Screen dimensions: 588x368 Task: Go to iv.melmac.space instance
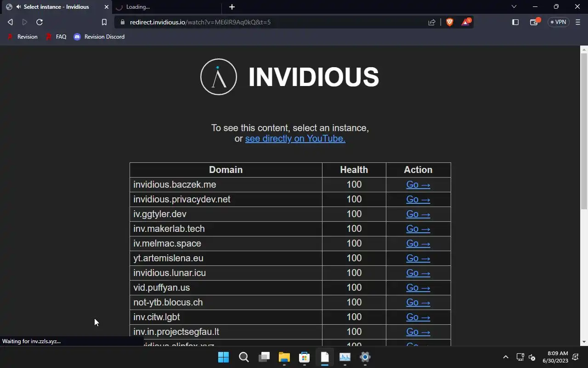pyautogui.click(x=418, y=243)
